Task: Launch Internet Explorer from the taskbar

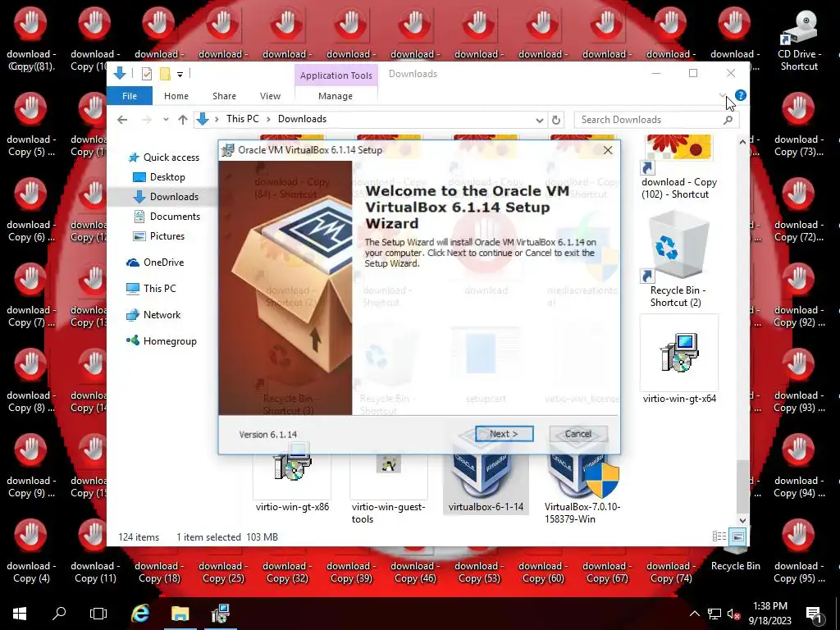Action: [140, 614]
